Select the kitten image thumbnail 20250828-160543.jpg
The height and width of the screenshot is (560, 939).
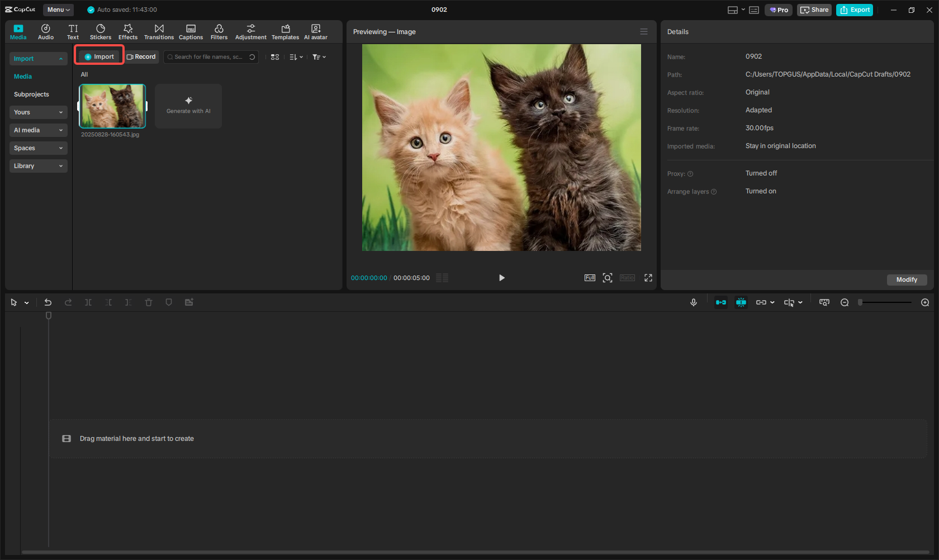coord(112,106)
